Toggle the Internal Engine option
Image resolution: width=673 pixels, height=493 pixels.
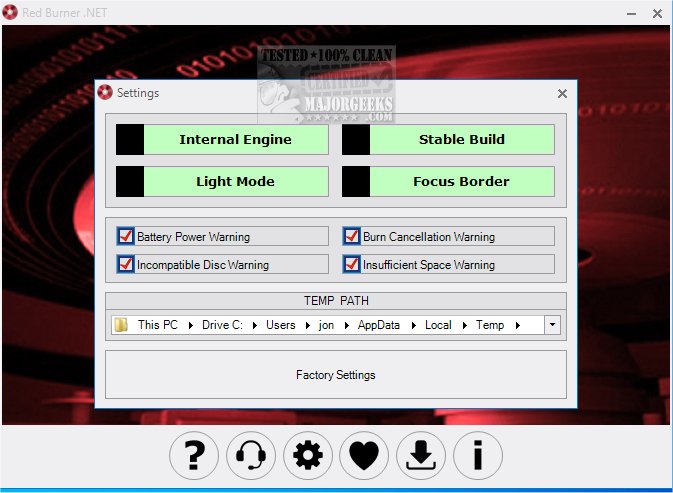222,139
